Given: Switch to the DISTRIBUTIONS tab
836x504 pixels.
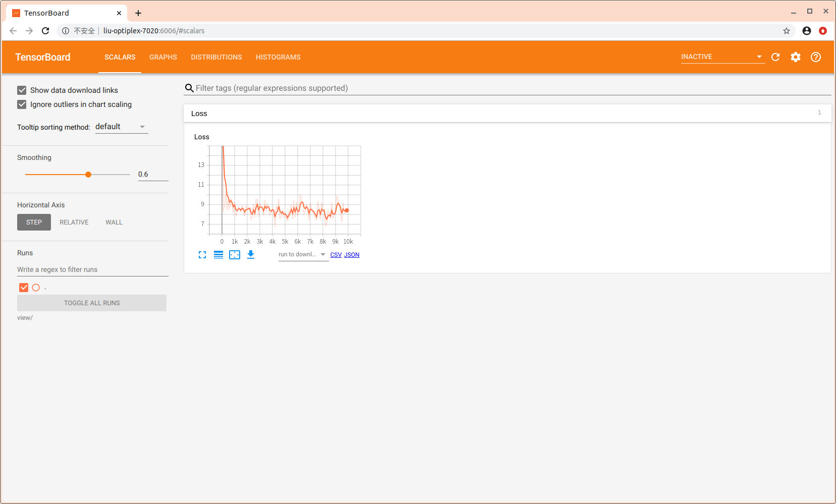Looking at the screenshot, I should click(x=216, y=57).
